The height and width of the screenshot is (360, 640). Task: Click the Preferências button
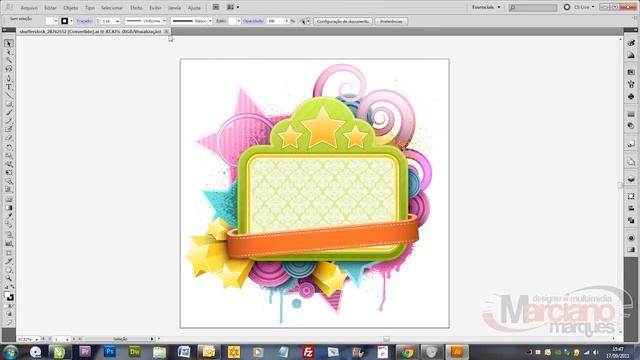coord(391,21)
